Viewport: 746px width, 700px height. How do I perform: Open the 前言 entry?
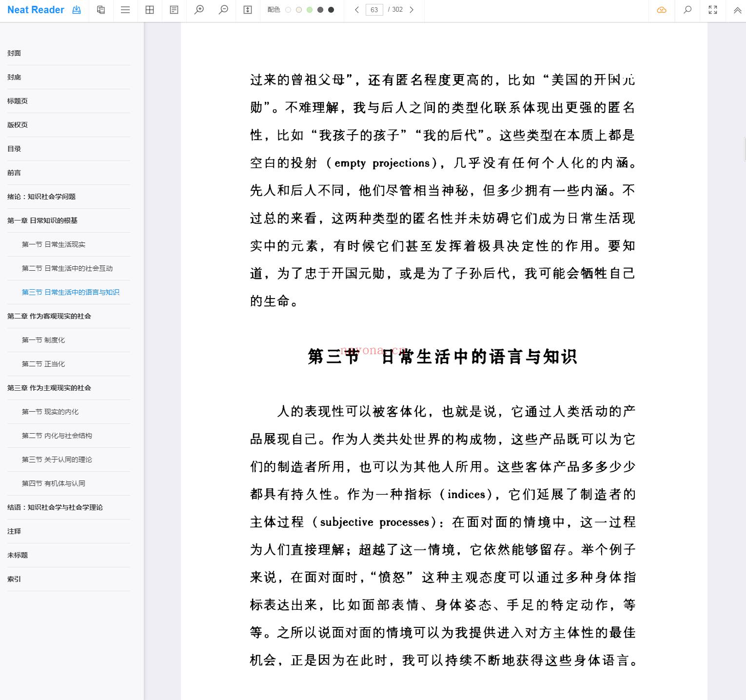point(14,173)
